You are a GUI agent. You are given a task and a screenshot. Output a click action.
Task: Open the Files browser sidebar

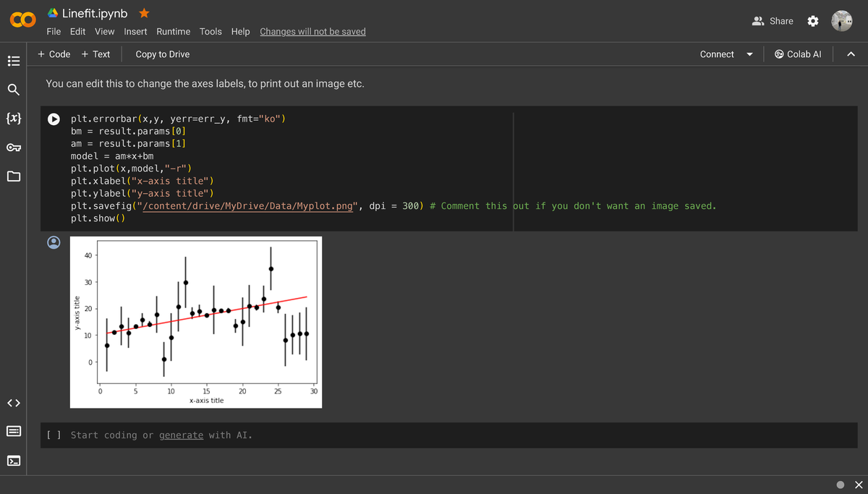tap(13, 175)
